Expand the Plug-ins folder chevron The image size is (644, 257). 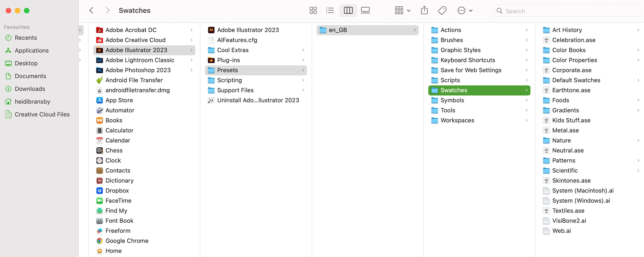(x=303, y=60)
